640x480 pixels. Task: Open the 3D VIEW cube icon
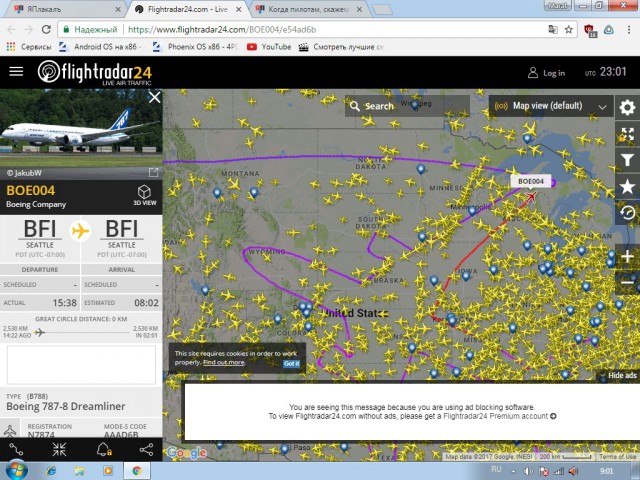144,195
